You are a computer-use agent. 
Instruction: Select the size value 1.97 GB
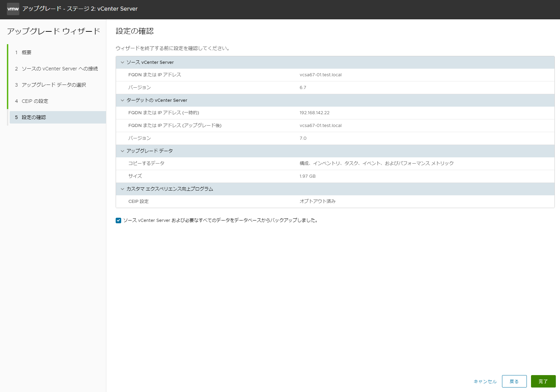click(307, 176)
